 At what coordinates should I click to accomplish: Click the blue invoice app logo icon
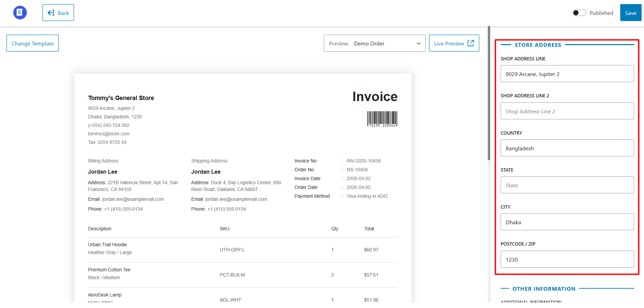[x=20, y=13]
